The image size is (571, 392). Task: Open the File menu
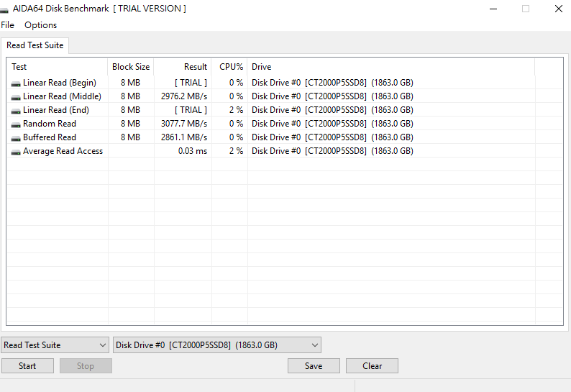7,25
